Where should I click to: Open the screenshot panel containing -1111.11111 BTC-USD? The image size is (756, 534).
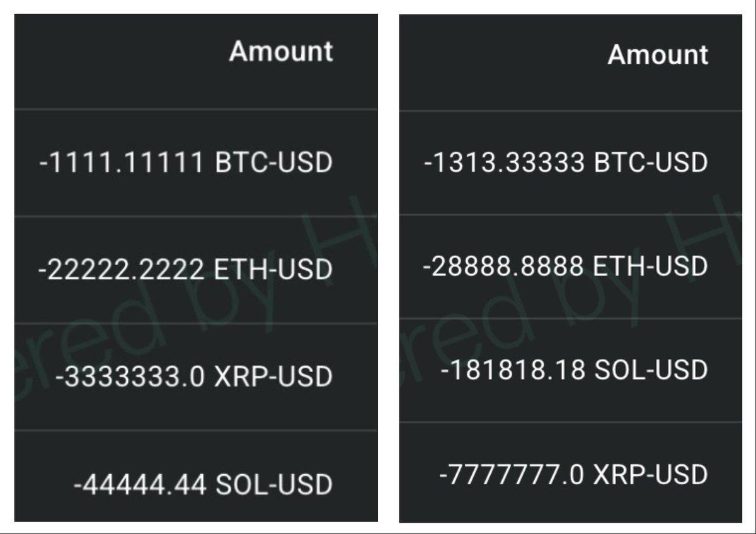pyautogui.click(x=196, y=268)
